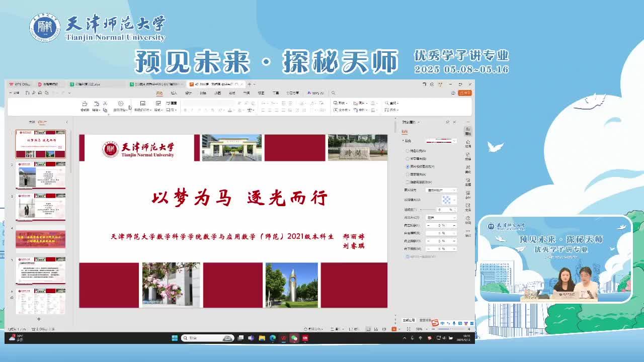Click the slide Layout icon
Screen dimensions: 644x362
pyautogui.click(x=158, y=103)
